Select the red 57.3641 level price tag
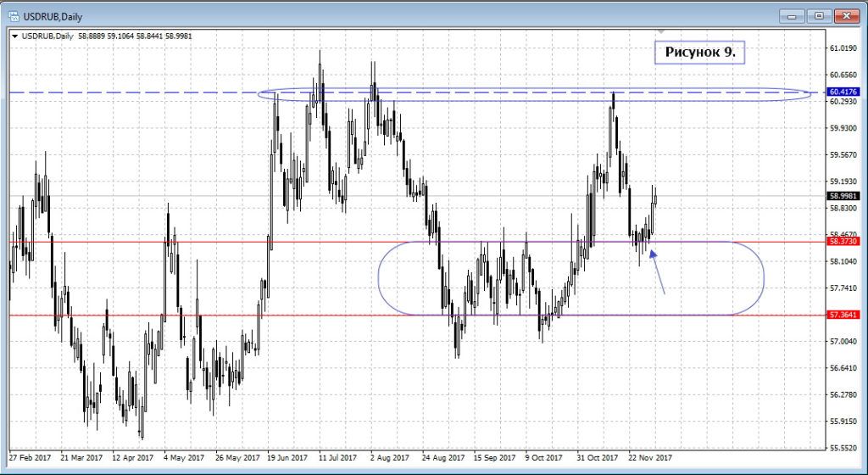 coord(843,315)
